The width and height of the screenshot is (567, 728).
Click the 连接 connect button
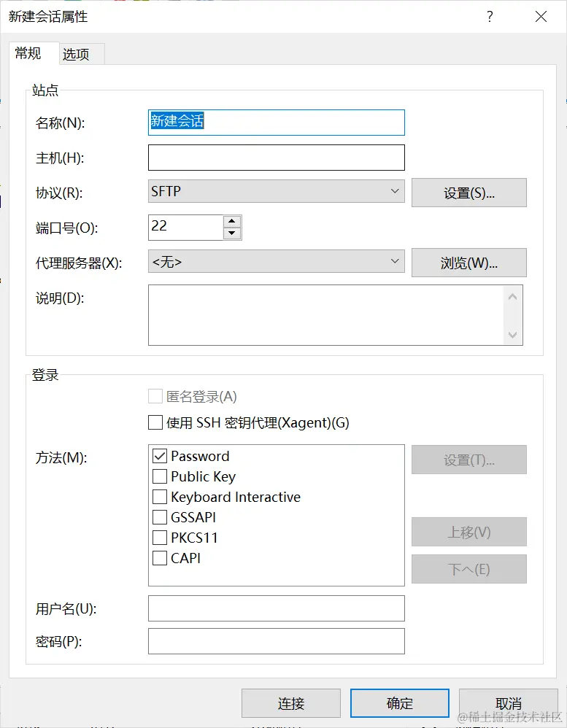(x=290, y=703)
